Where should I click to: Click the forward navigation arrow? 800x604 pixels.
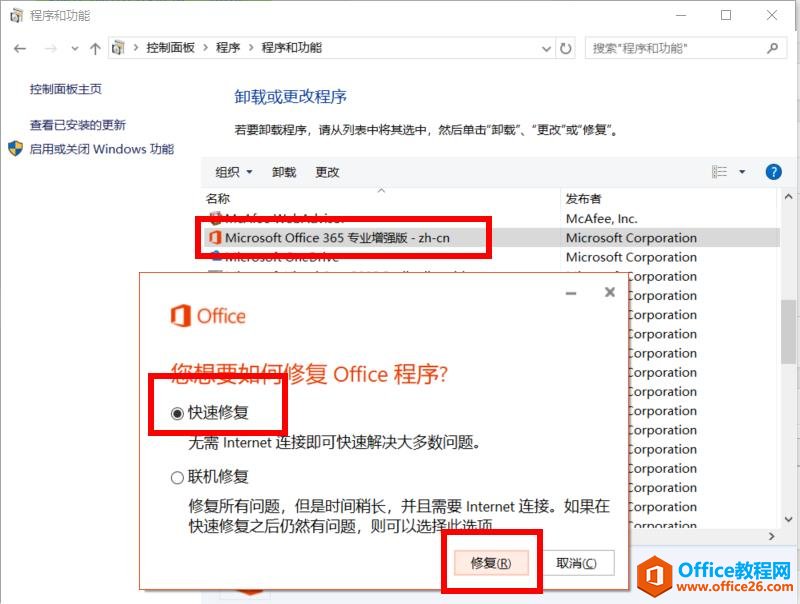tap(51, 48)
